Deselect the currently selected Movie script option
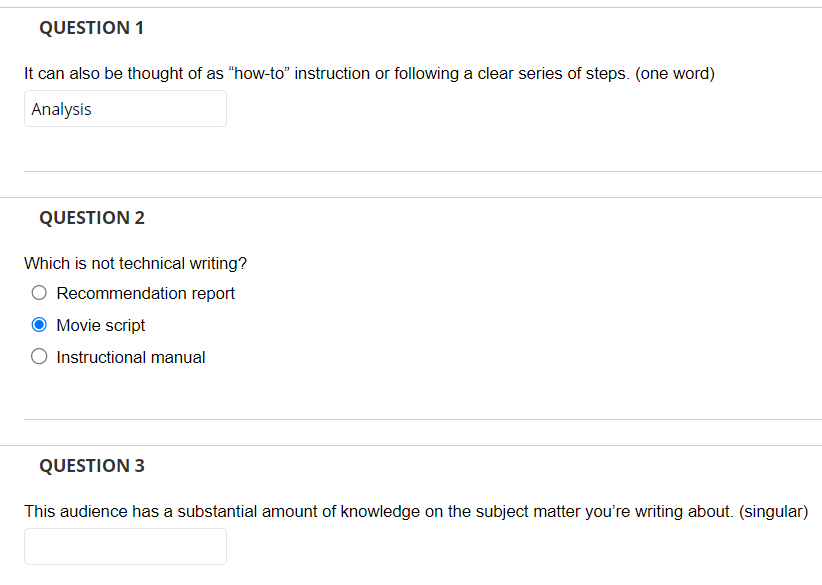822x585 pixels. pyautogui.click(x=39, y=324)
